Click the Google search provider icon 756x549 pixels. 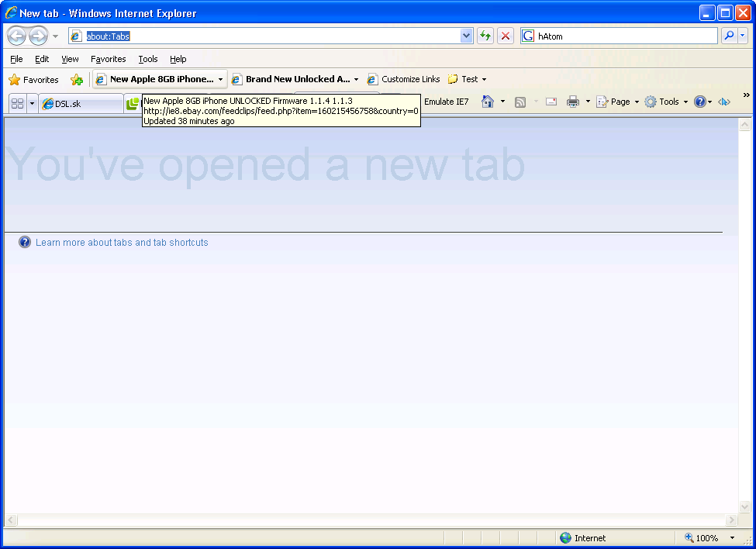tap(529, 36)
